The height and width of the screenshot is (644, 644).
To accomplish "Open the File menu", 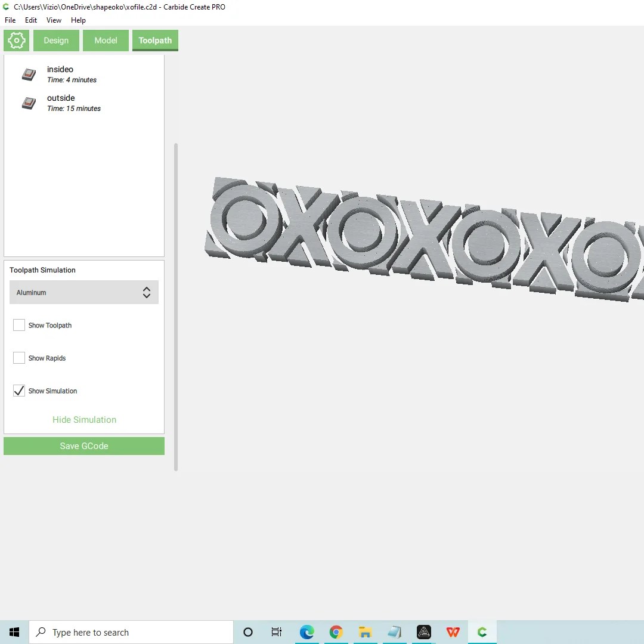I will [x=10, y=20].
